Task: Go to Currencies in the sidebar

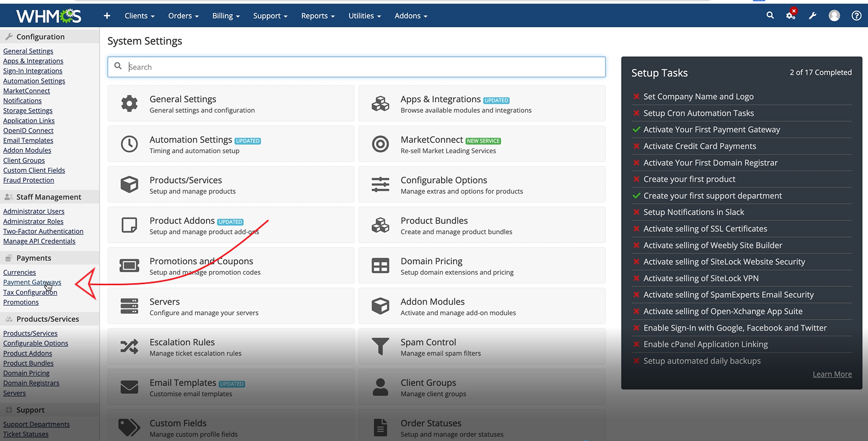Action: pos(19,272)
